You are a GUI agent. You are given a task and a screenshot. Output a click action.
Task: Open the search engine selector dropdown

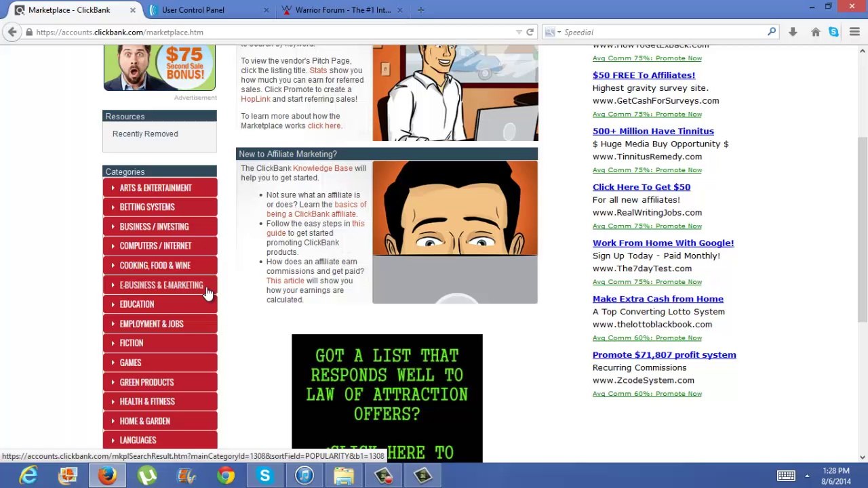[552, 32]
